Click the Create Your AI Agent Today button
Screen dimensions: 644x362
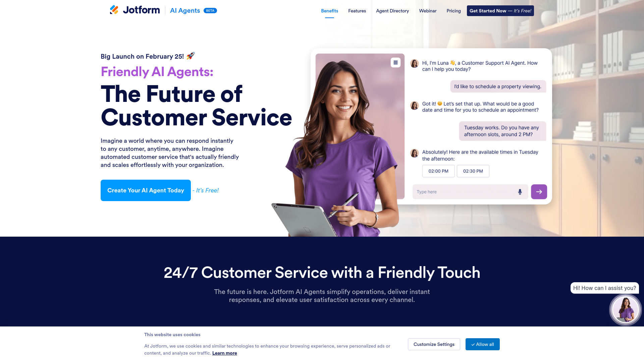point(146,190)
